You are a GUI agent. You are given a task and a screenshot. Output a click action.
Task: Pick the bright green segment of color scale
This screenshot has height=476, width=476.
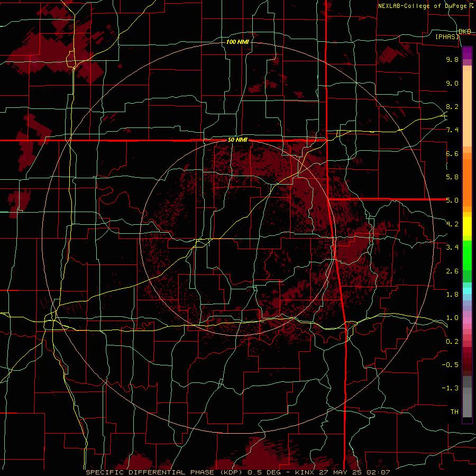(x=467, y=255)
